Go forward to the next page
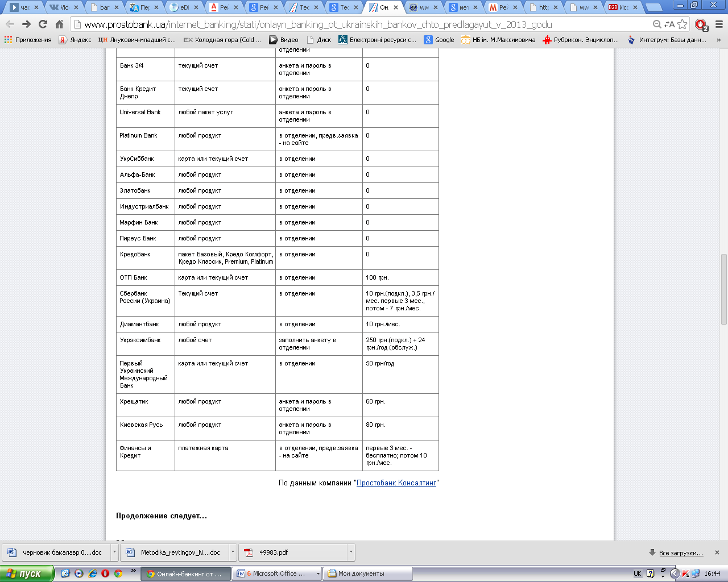 tap(26, 24)
